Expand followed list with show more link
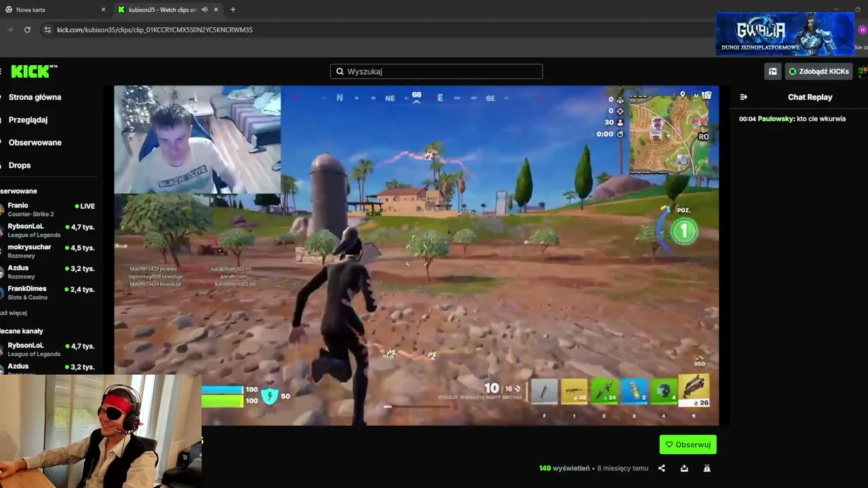 [x=14, y=313]
